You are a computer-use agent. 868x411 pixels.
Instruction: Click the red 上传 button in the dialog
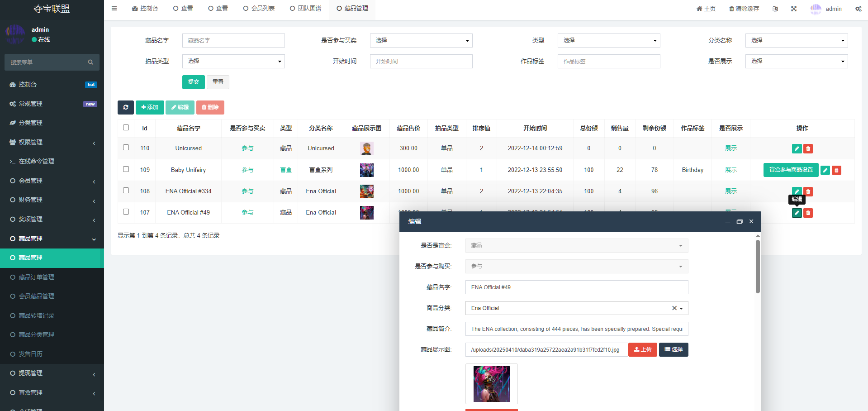coord(643,350)
